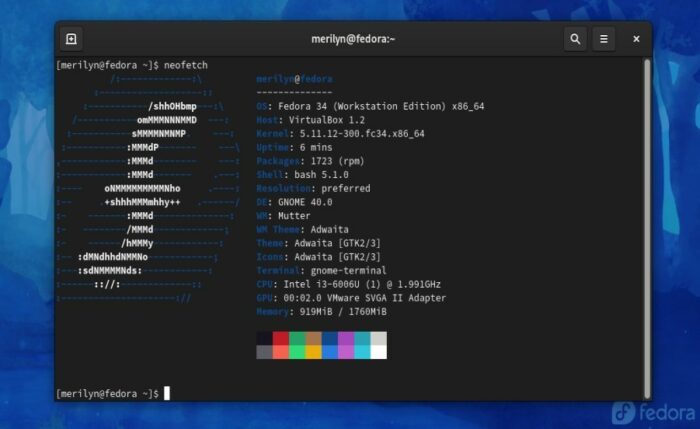Click the WM Mutter line

pos(283,216)
